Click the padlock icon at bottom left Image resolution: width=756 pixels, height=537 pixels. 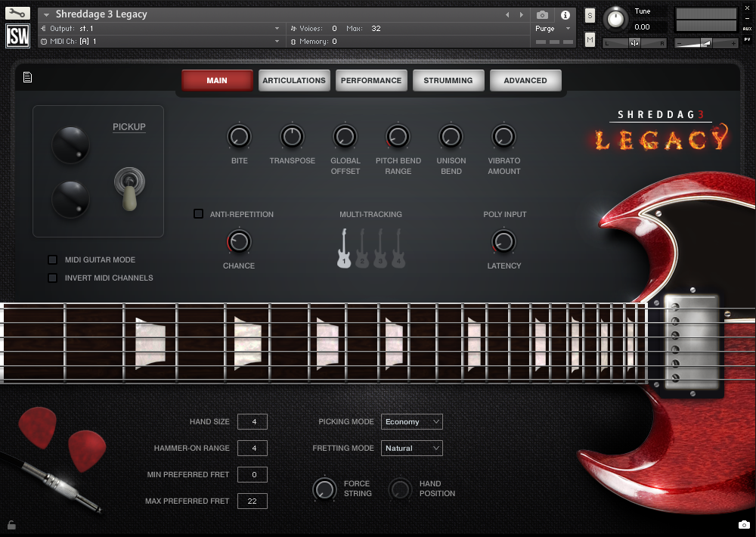point(11,525)
